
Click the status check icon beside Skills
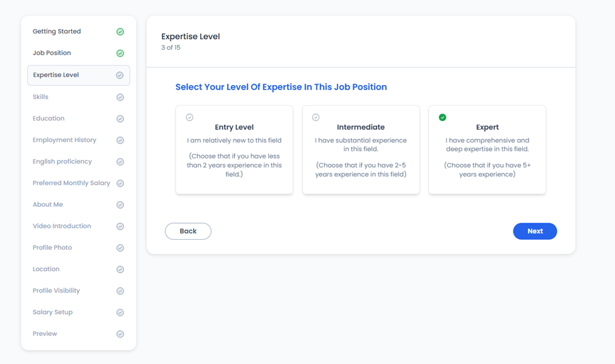[120, 97]
